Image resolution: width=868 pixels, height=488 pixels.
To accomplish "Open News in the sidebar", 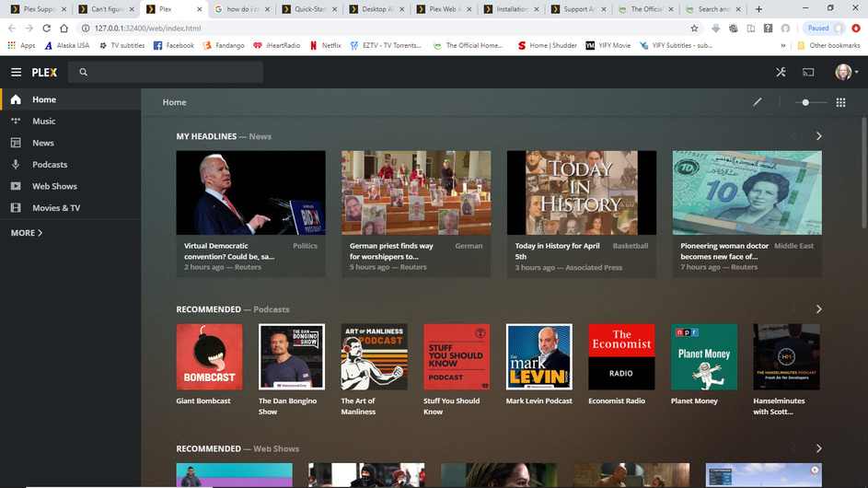I will pyautogui.click(x=70, y=143).
